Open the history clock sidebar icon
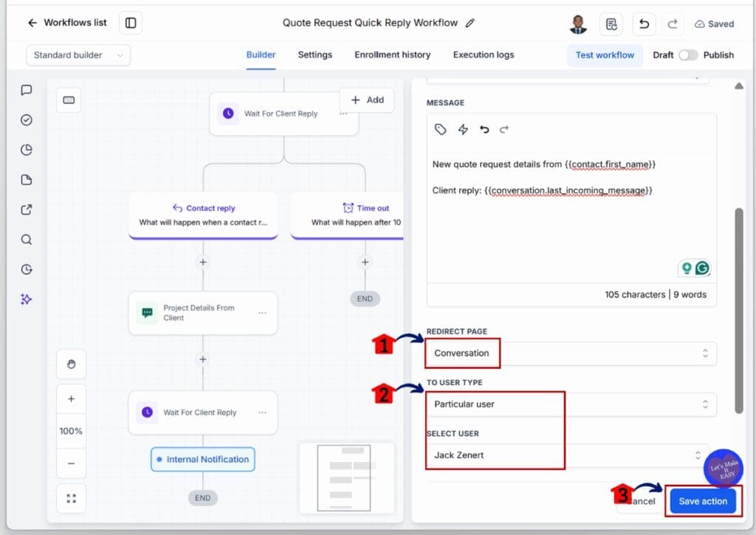 27,269
